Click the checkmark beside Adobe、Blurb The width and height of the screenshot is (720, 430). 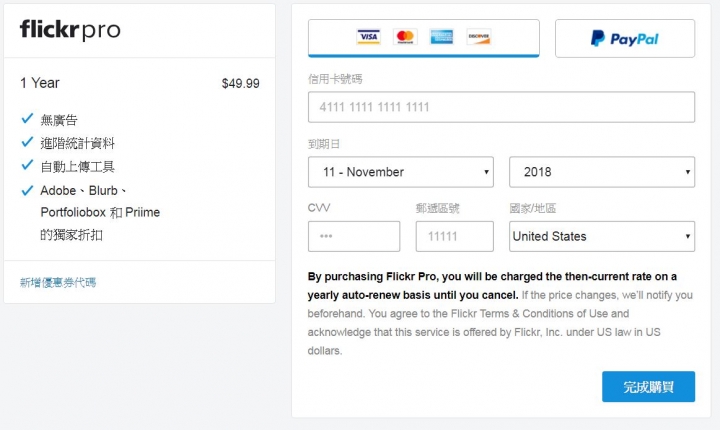27,190
